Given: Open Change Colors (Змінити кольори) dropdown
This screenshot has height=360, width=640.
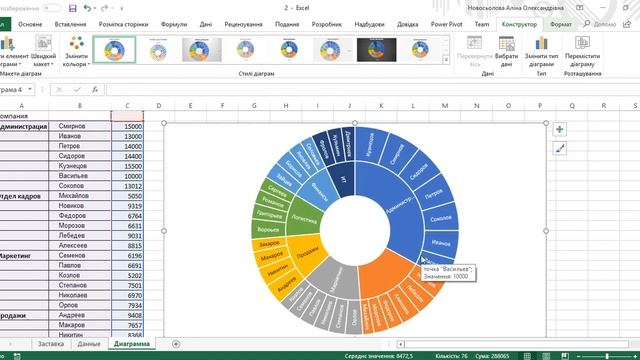Looking at the screenshot, I should (76, 52).
